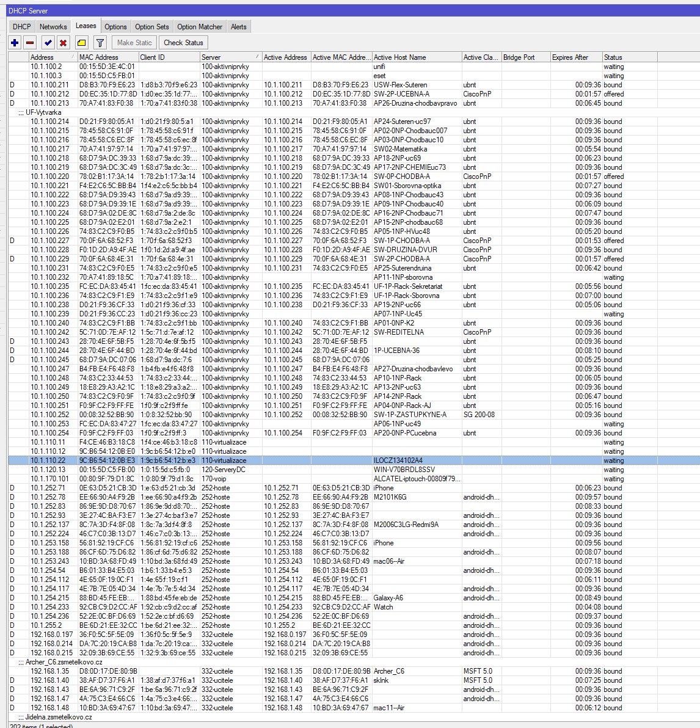Click the red X Disable icon
700x728 pixels.
pyautogui.click(x=63, y=43)
